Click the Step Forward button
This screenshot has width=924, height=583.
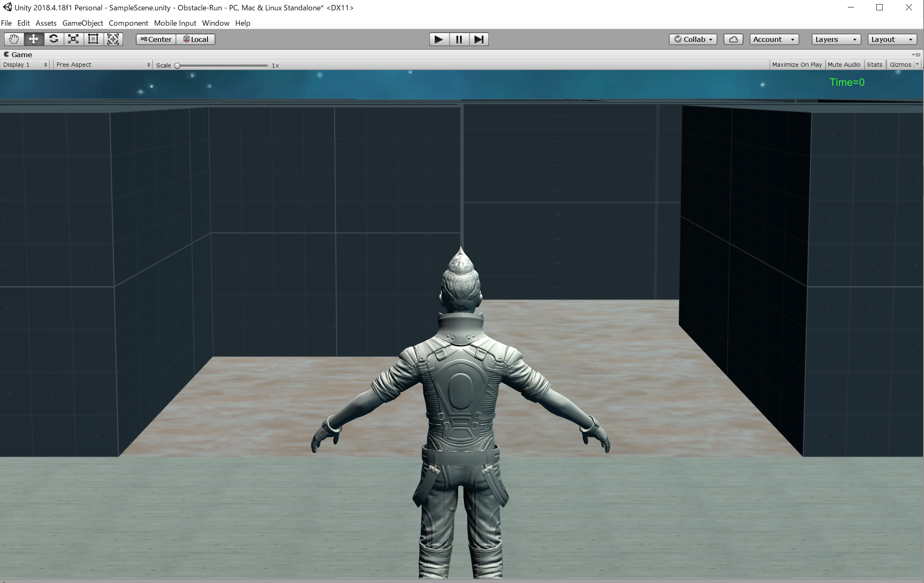[479, 39]
